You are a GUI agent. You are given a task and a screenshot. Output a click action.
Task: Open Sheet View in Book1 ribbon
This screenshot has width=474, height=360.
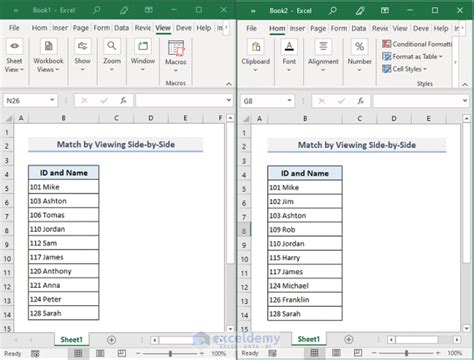14,55
